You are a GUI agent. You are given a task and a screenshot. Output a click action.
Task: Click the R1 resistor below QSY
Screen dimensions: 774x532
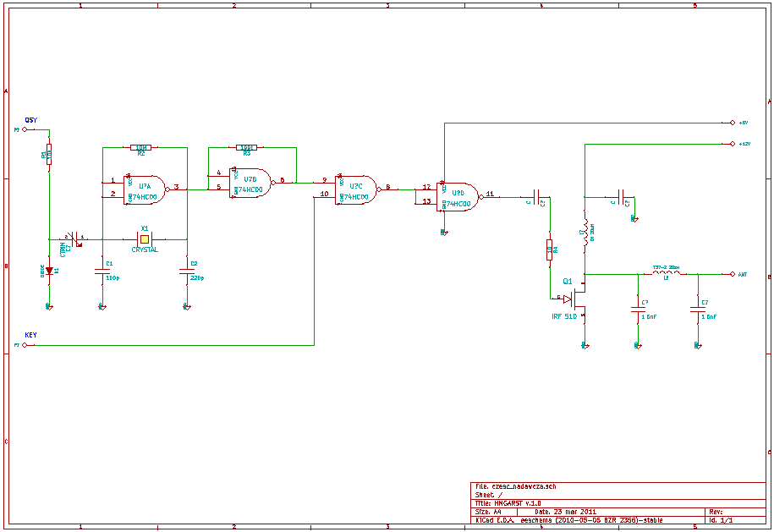[49, 156]
